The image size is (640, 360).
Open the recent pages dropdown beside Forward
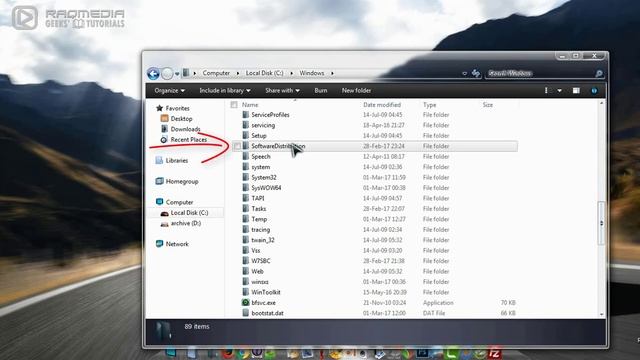pos(177,74)
